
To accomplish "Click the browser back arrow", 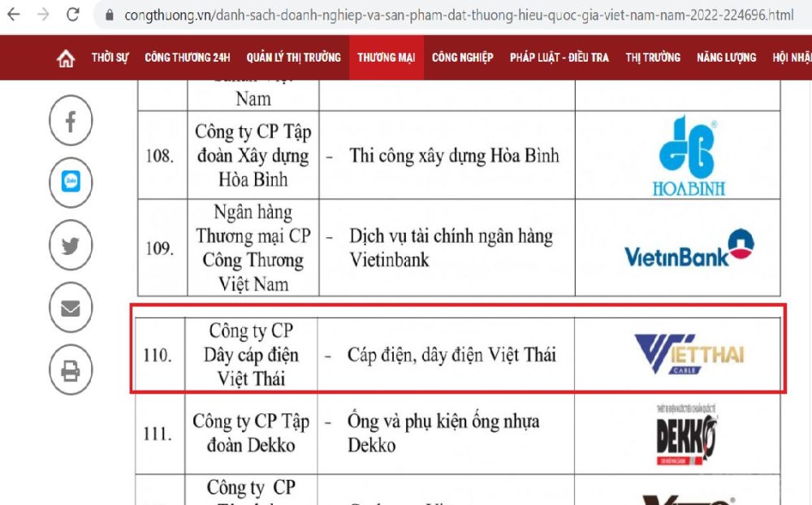I will [x=14, y=15].
